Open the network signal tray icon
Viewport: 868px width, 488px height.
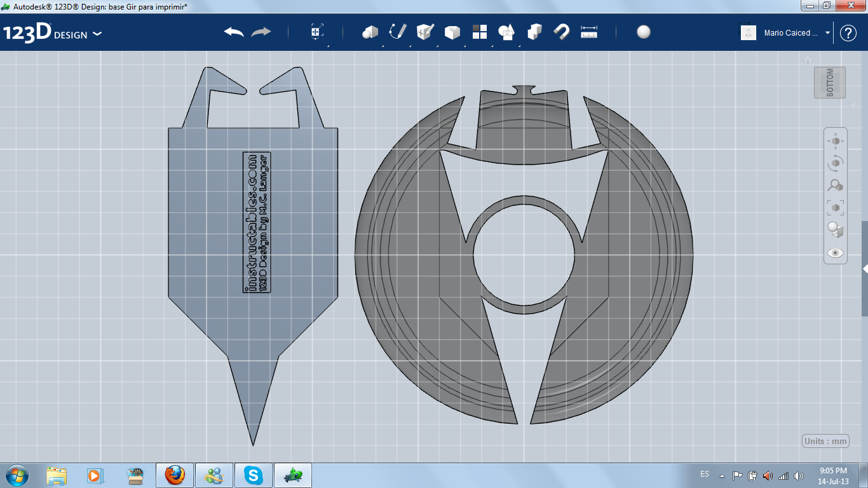coord(783,475)
